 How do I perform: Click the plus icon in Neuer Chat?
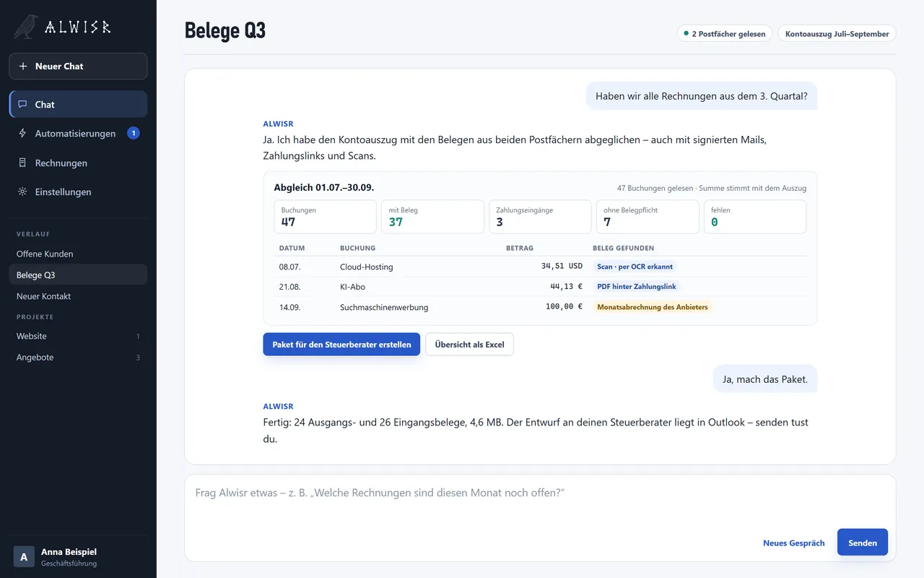(23, 66)
